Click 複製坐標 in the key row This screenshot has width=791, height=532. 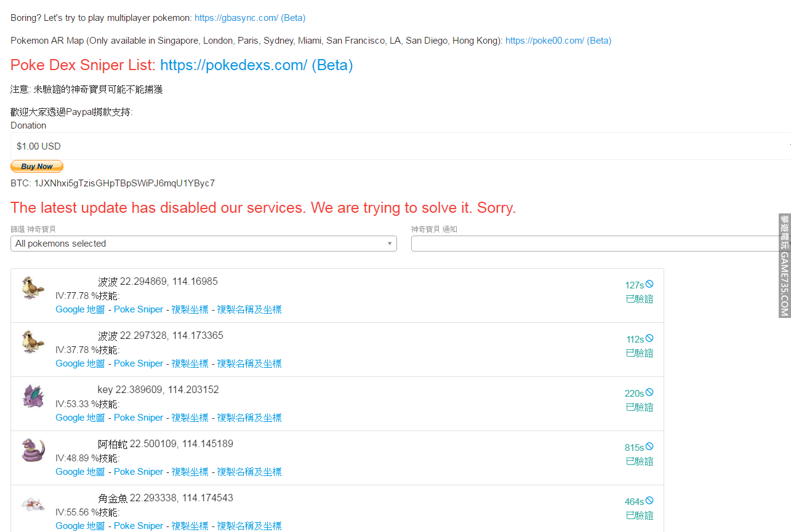pos(190,418)
